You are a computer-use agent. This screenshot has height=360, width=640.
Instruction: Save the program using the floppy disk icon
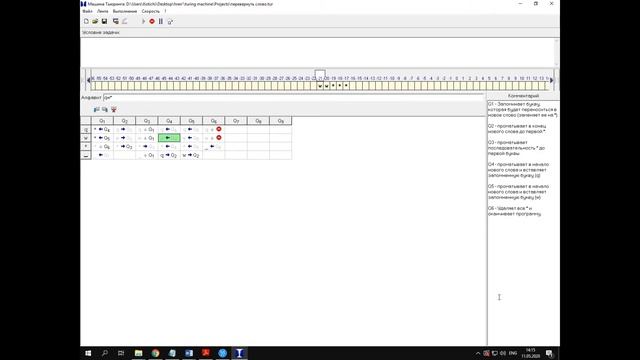pyautogui.click(x=104, y=21)
